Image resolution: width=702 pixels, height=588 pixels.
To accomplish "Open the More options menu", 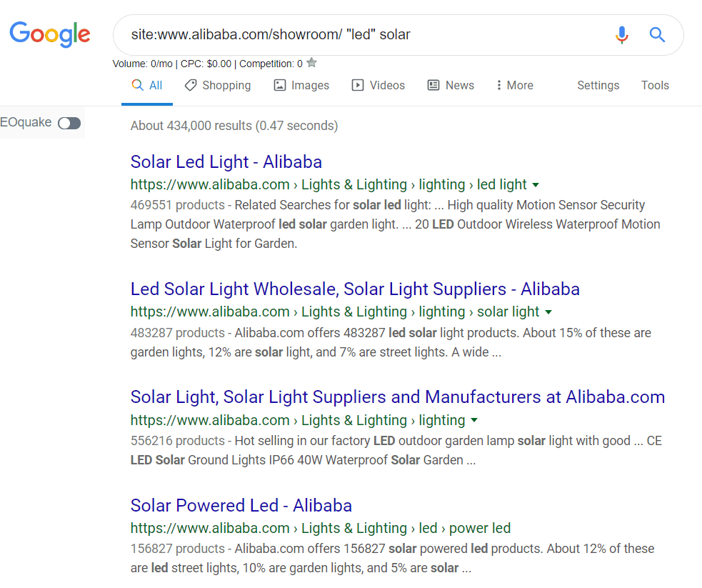I will (x=514, y=86).
